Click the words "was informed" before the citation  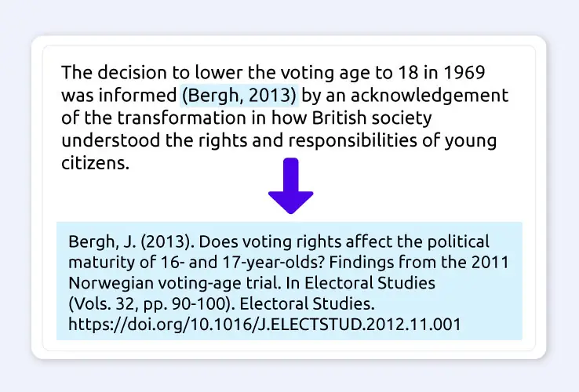[118, 96]
